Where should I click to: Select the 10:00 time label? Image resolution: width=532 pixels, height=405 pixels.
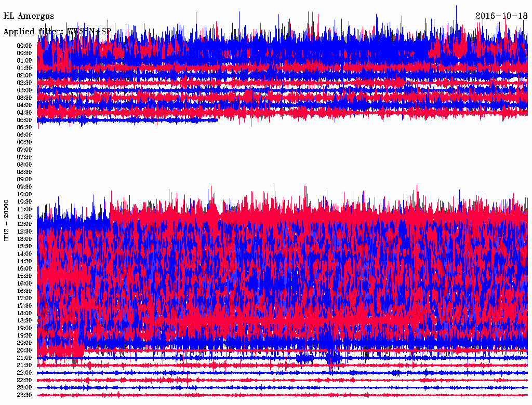point(24,194)
